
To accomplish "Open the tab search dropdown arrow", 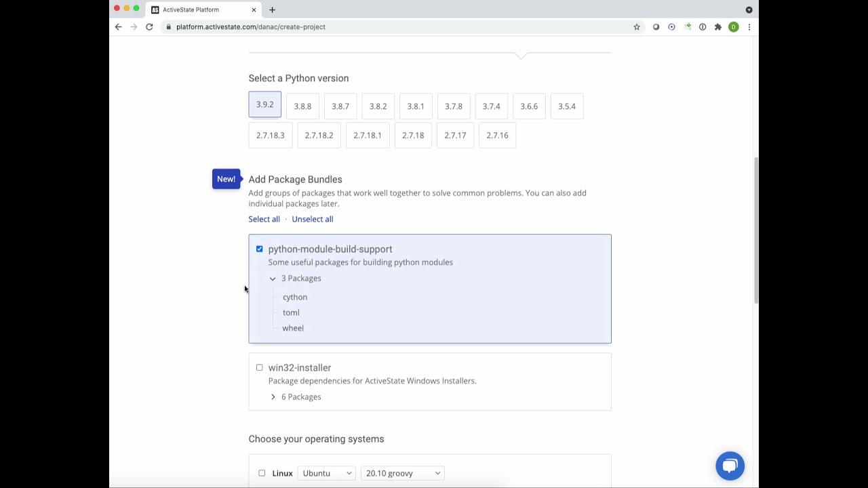I will point(749,9).
